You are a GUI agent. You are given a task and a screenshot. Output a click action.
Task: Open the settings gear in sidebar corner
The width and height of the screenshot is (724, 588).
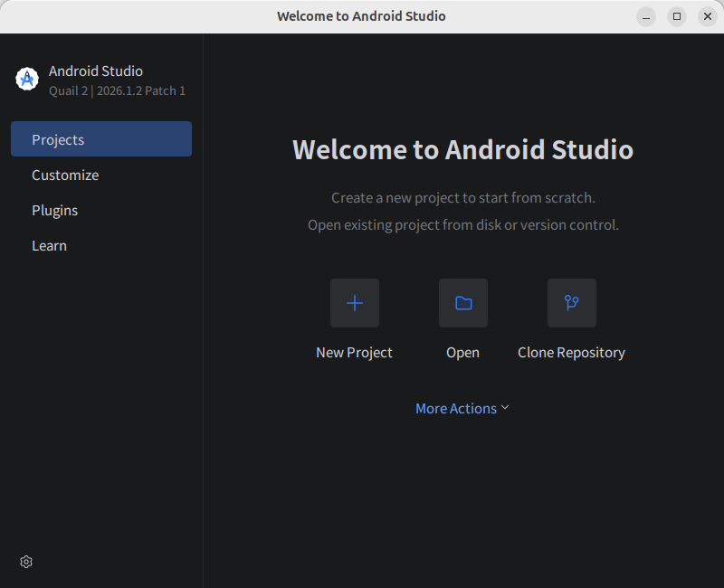pyautogui.click(x=26, y=562)
